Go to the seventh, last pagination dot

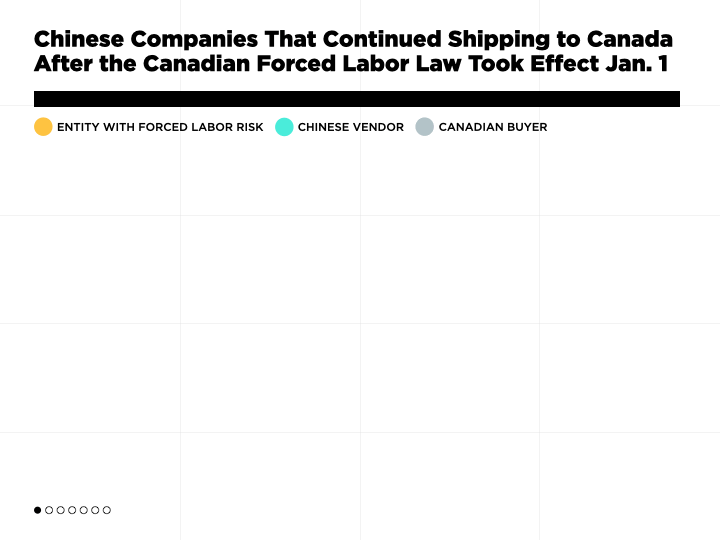[x=107, y=510]
